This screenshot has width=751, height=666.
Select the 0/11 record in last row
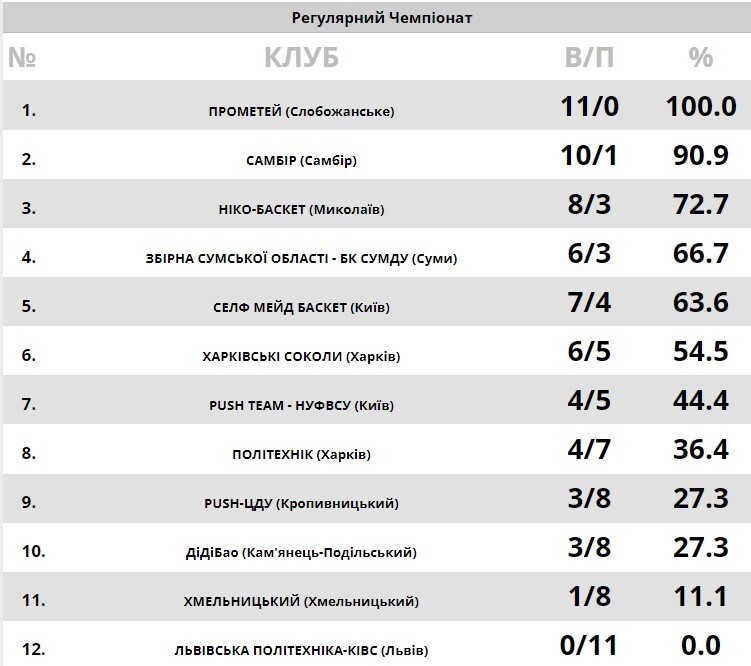(590, 646)
